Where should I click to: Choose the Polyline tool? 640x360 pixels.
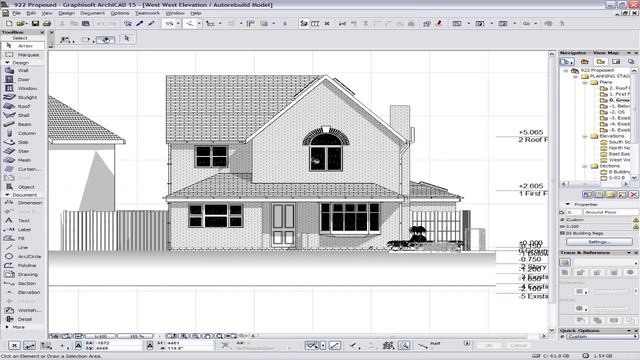pos(22,265)
